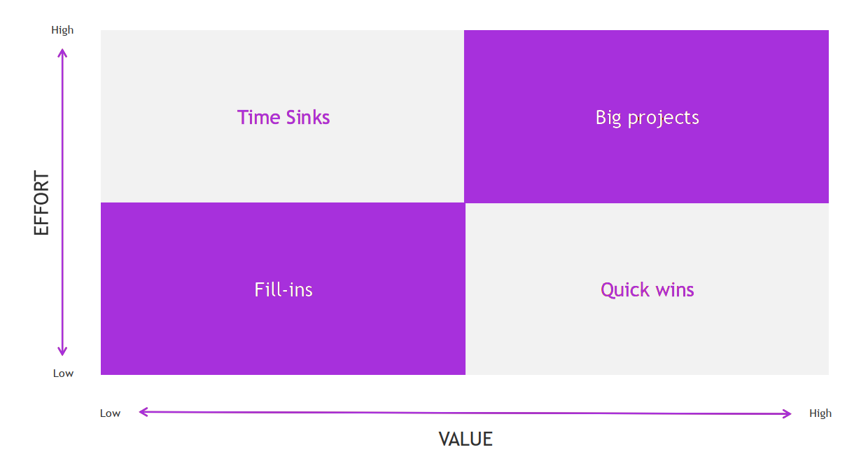Image resolution: width=868 pixels, height=466 pixels.
Task: Select the High label on the EFFORT axis
Action: tap(62, 30)
